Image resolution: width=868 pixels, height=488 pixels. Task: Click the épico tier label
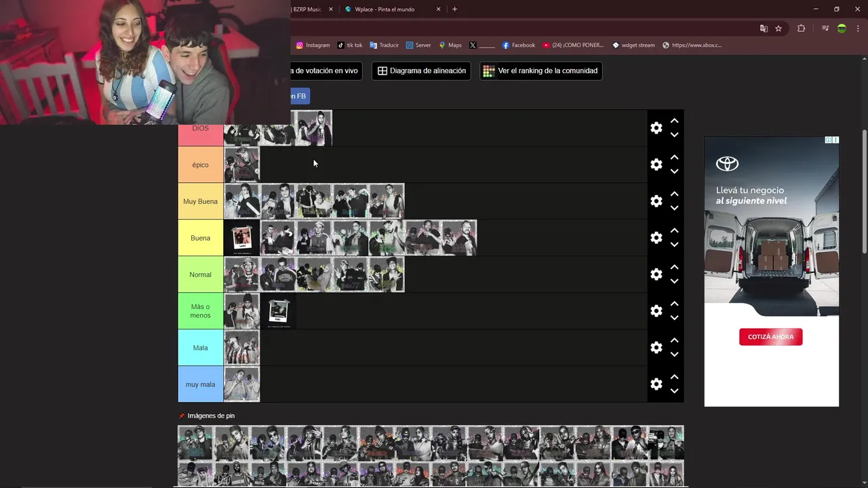pos(201,165)
